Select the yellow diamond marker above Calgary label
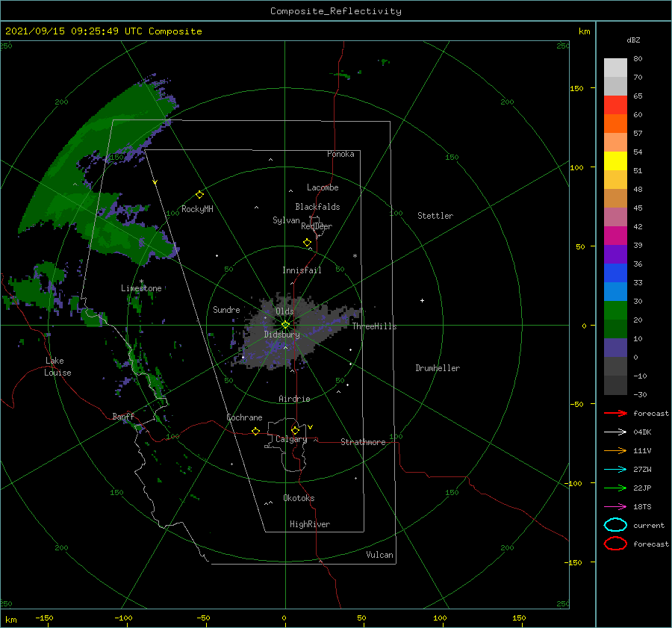The image size is (672, 628). tap(295, 430)
